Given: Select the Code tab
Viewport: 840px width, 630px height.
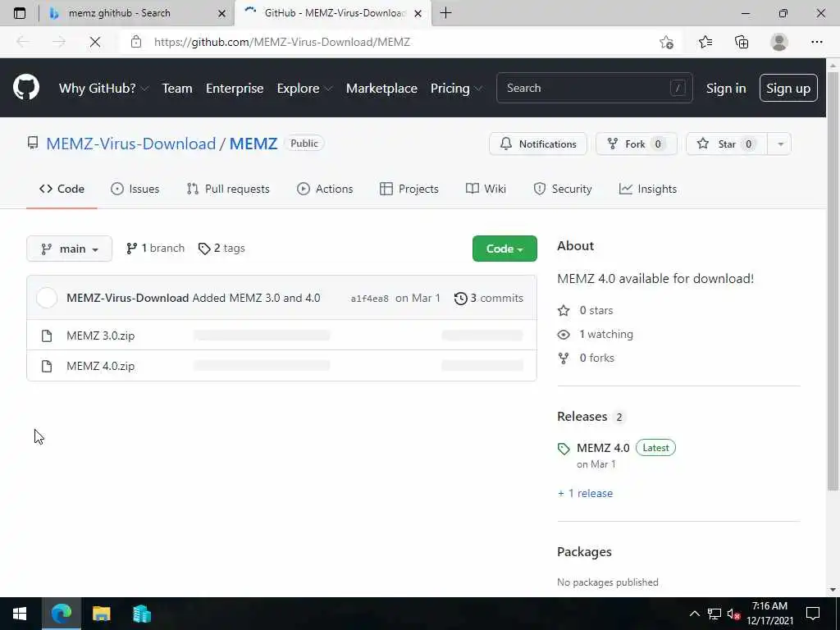Looking at the screenshot, I should pyautogui.click(x=62, y=189).
